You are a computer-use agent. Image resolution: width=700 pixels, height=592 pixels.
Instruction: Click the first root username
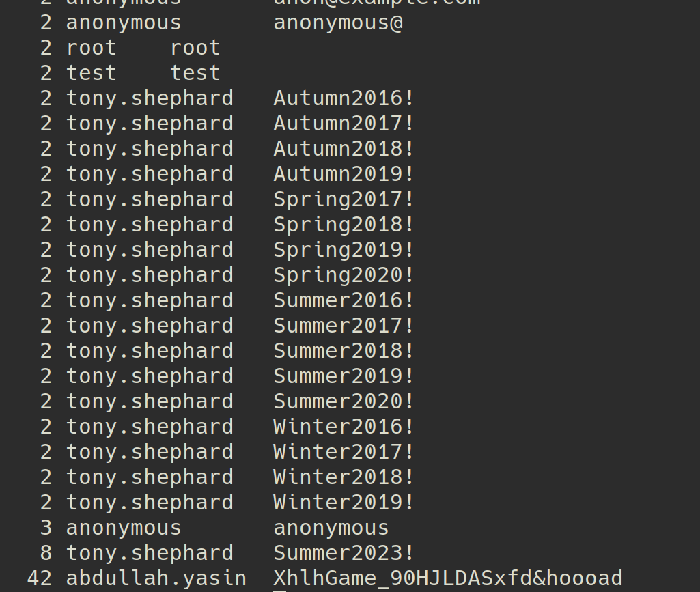tap(92, 48)
